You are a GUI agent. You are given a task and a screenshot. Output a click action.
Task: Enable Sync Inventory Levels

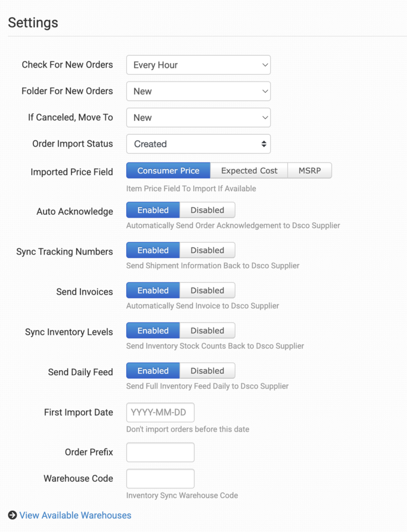tap(153, 330)
